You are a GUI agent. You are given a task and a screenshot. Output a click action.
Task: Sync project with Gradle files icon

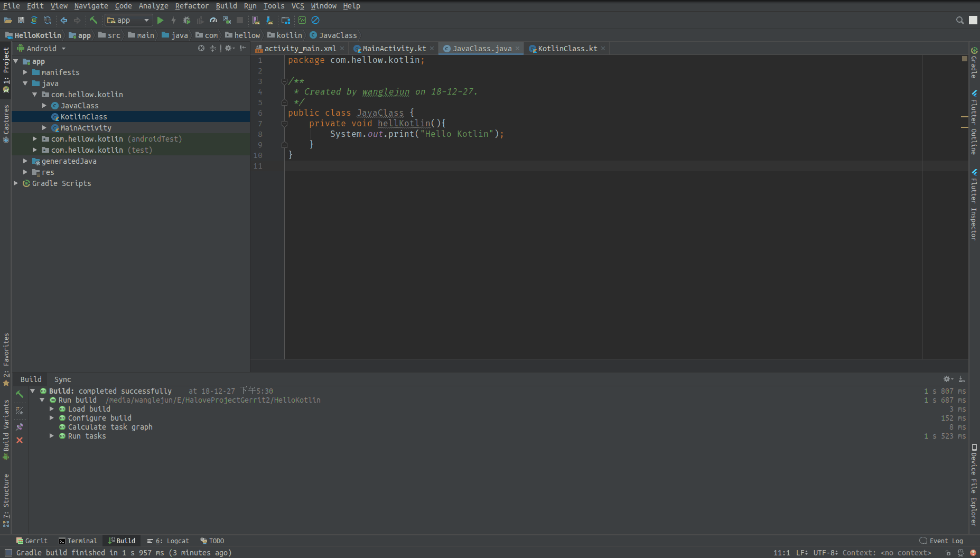pyautogui.click(x=34, y=20)
